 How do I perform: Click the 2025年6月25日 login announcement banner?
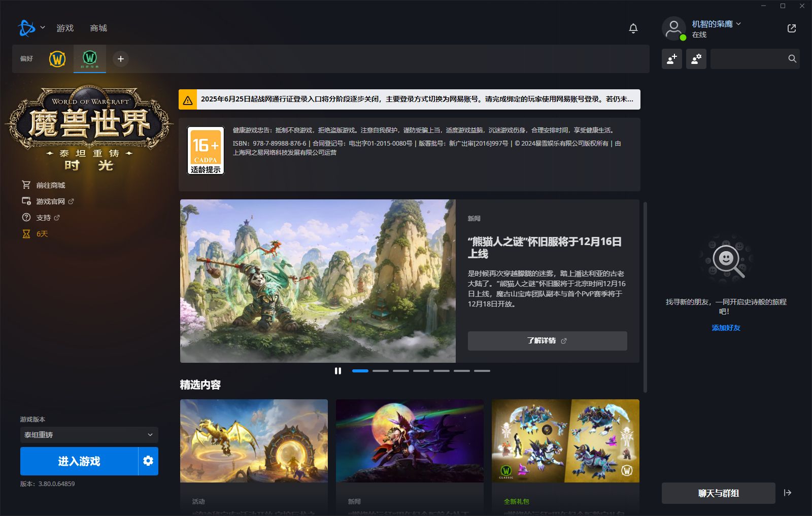pos(410,99)
